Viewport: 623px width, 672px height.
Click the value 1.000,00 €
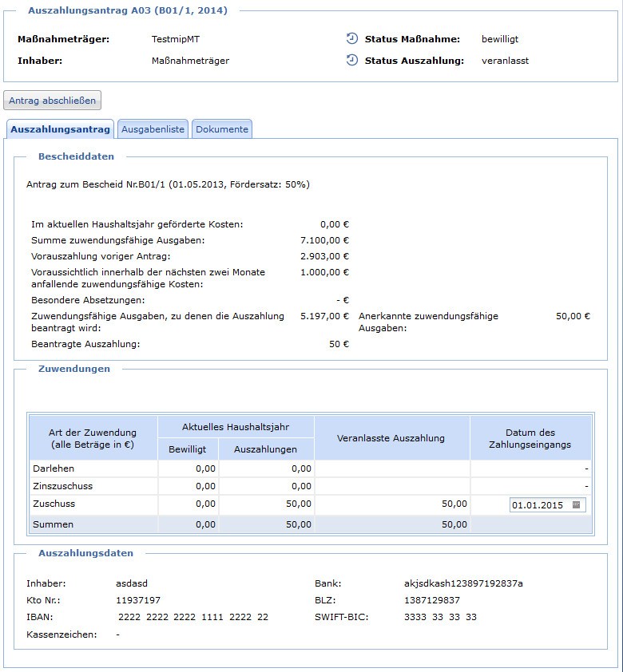(324, 272)
